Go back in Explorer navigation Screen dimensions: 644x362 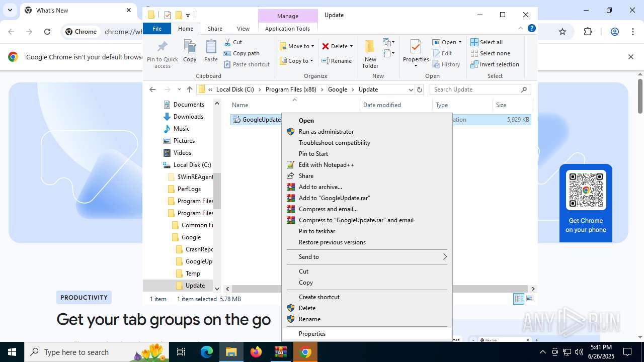pyautogui.click(x=152, y=89)
